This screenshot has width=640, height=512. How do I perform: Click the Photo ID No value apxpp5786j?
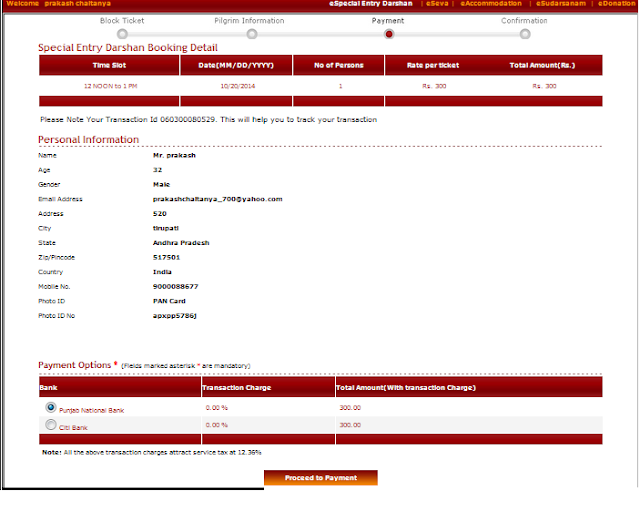(x=175, y=316)
